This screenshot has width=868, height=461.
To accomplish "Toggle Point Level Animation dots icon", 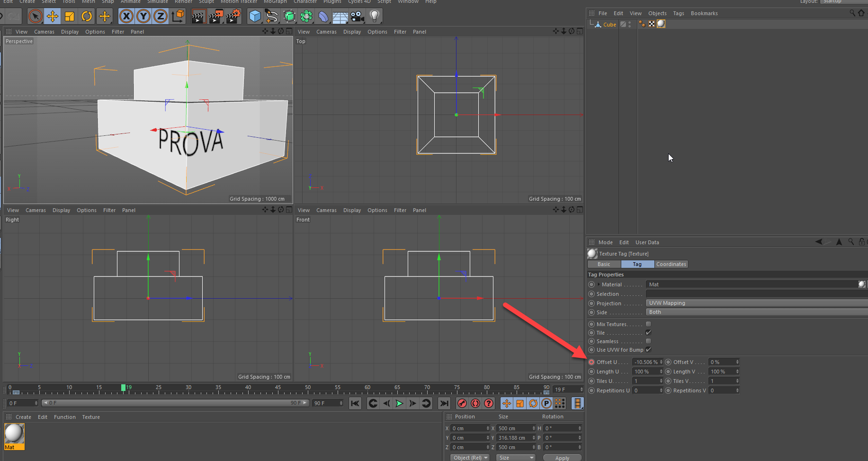I will pos(560,403).
